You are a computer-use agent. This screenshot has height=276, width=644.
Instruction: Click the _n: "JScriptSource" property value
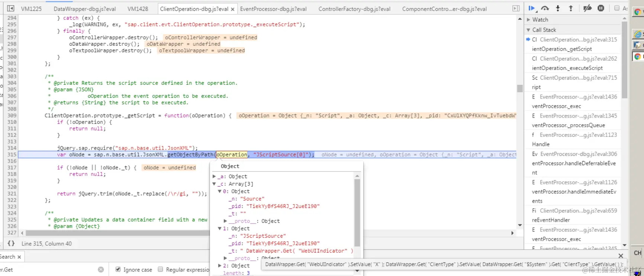tap(263, 236)
